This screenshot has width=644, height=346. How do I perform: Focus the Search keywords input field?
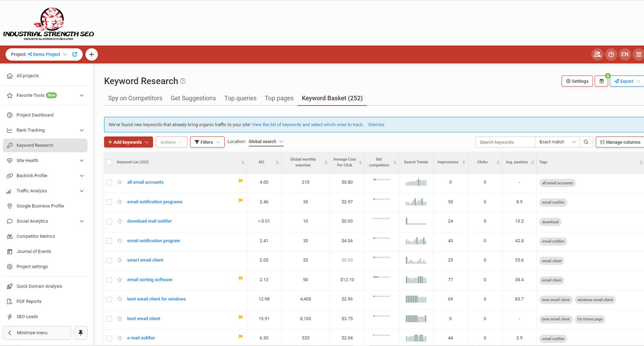tap(505, 142)
